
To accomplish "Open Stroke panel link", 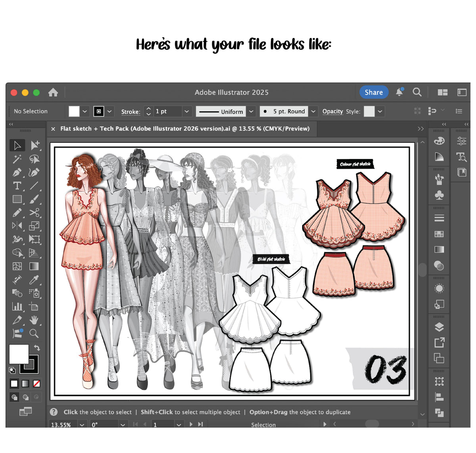I will [131, 112].
